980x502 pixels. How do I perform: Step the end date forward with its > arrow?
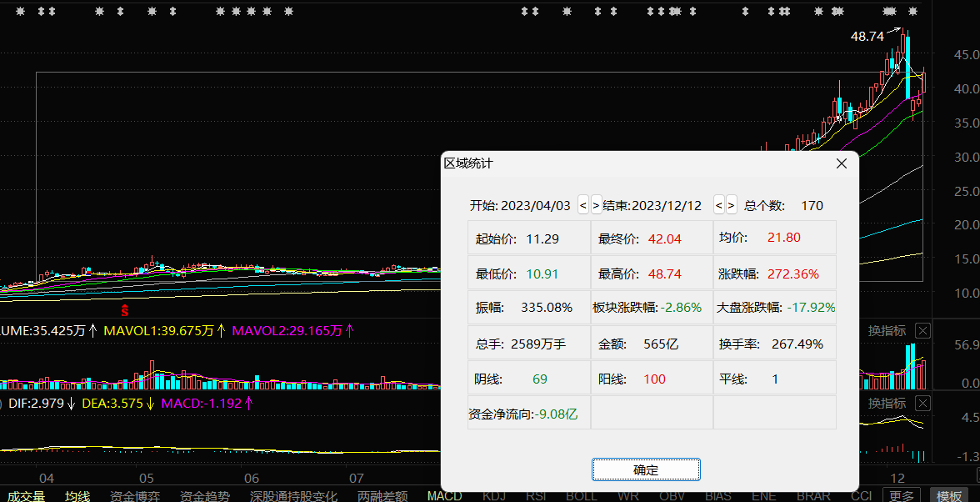click(732, 205)
